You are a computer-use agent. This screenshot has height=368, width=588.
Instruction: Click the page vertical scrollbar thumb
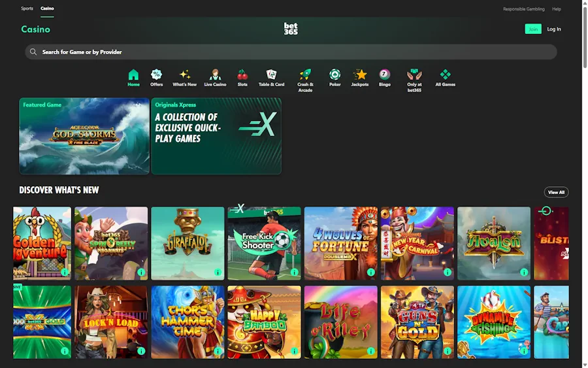(585, 37)
